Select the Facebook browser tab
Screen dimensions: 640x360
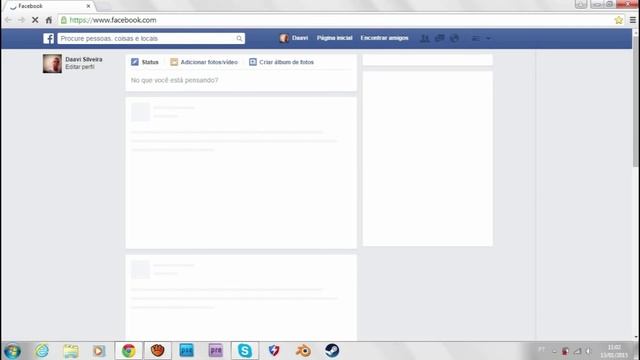(x=49, y=6)
